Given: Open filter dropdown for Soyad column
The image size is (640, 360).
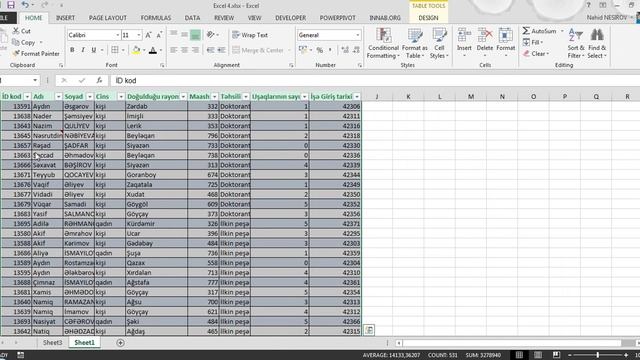Looking at the screenshot, I should [89, 97].
